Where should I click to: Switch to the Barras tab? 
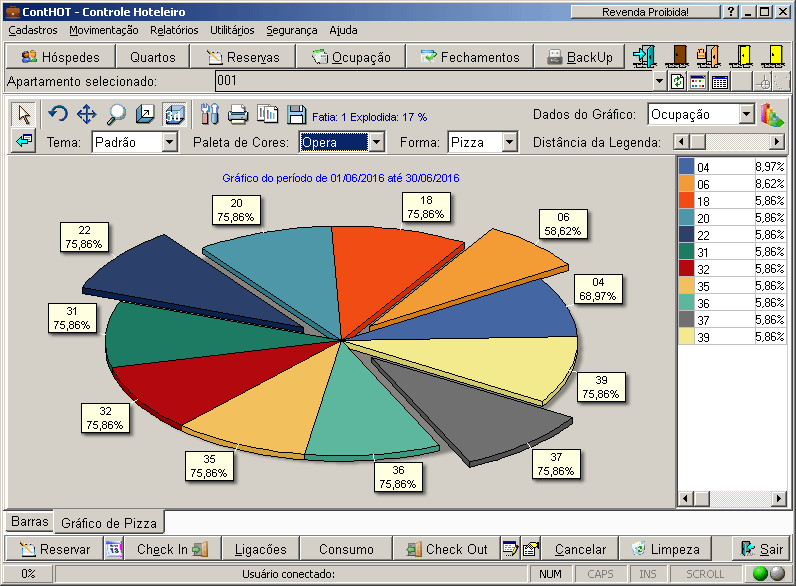(x=29, y=521)
